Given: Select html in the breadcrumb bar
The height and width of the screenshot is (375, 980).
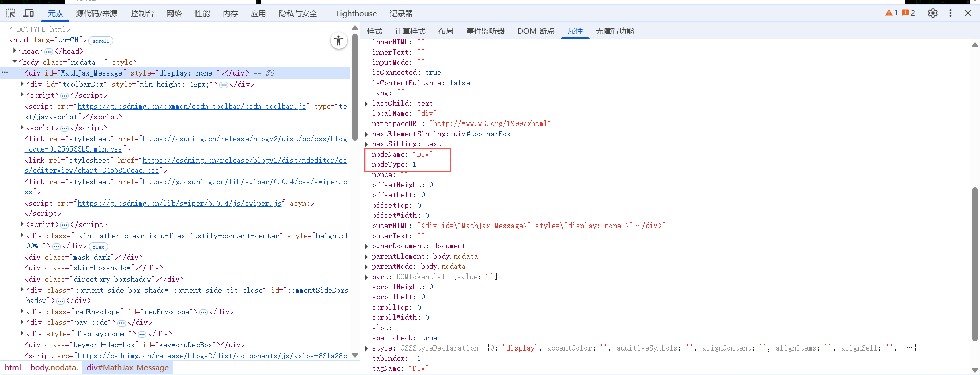Looking at the screenshot, I should (x=13, y=367).
